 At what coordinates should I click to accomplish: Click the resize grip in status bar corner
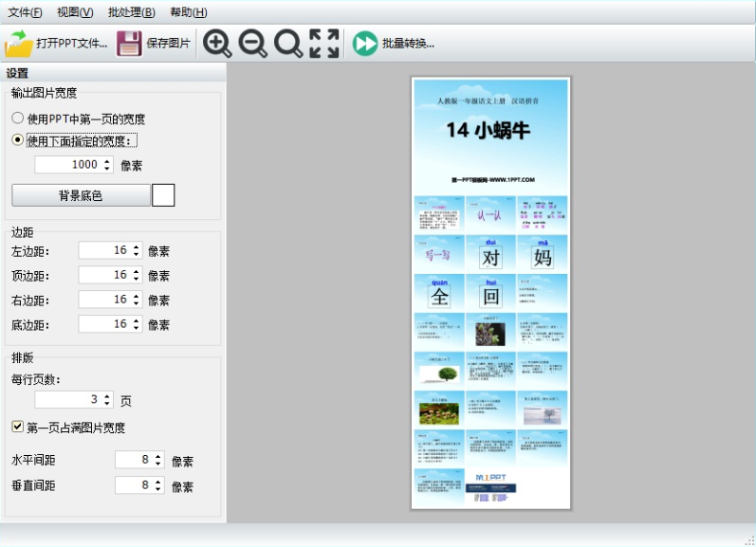point(749,540)
